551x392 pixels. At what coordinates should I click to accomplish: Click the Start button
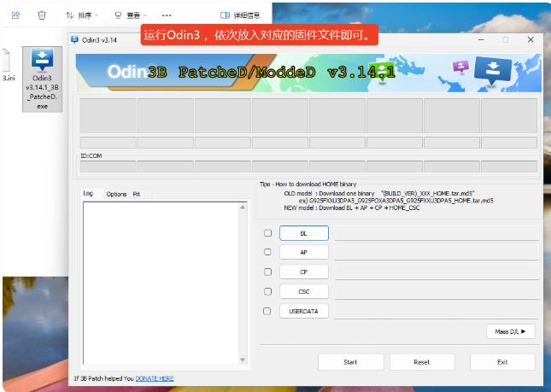(x=350, y=362)
